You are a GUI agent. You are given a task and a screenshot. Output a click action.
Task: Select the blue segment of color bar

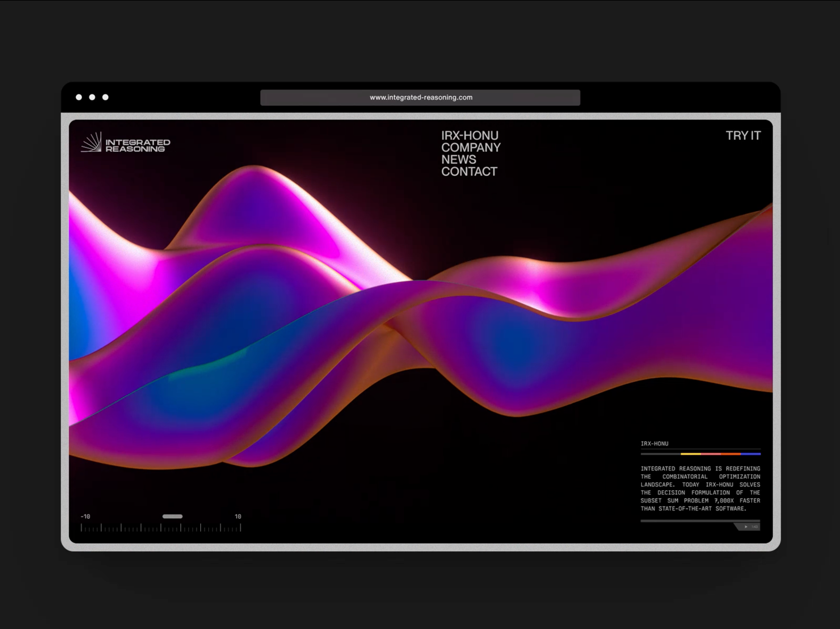point(751,454)
